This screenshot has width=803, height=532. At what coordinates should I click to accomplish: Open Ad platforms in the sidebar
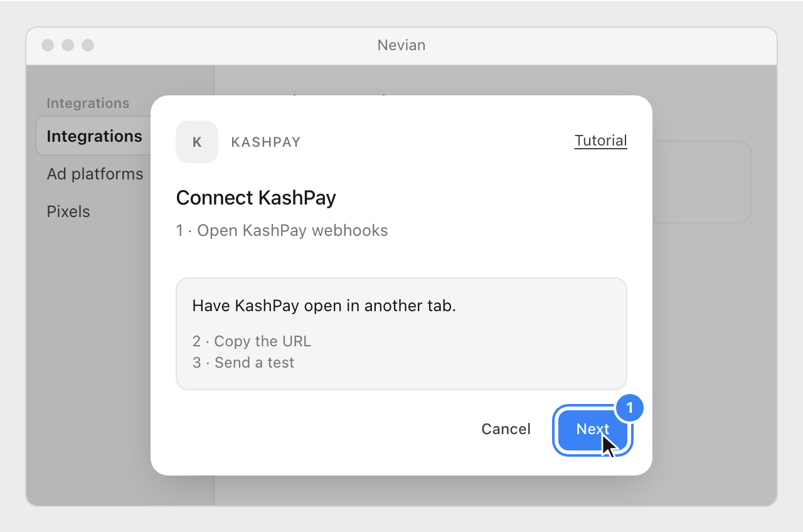click(95, 174)
